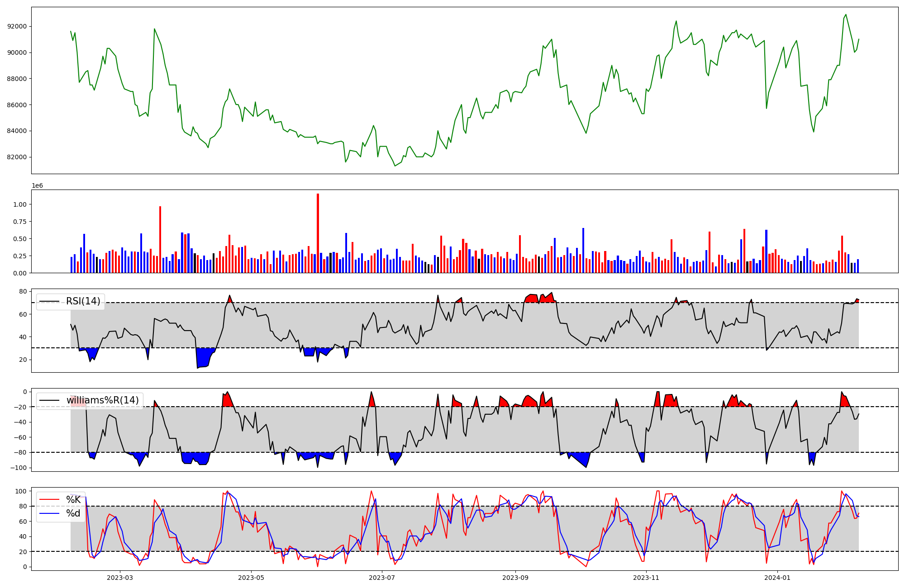The height and width of the screenshot is (588, 905).
Task: Click the 2023-11 date tick label
Action: point(647,578)
